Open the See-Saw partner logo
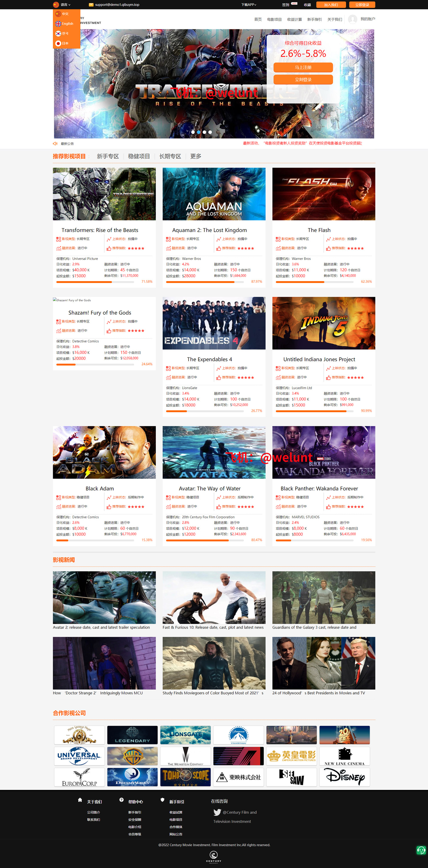The height and width of the screenshot is (868, 428). pyautogui.click(x=292, y=777)
